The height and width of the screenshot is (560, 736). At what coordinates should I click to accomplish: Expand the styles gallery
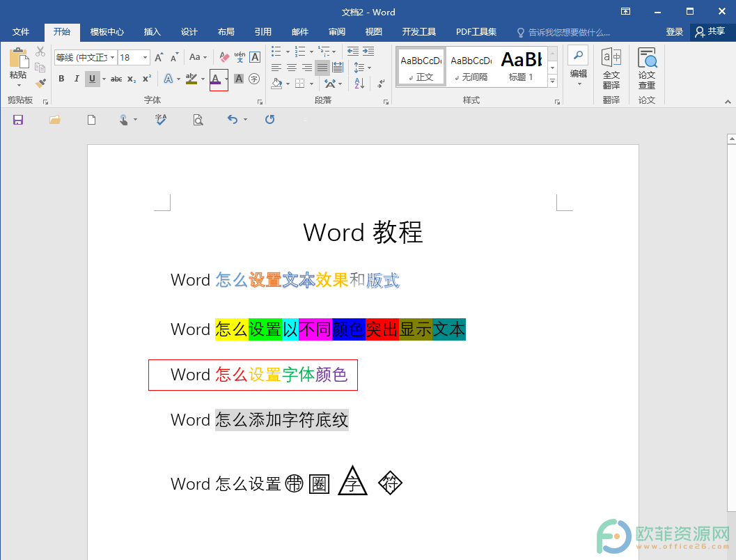(552, 81)
